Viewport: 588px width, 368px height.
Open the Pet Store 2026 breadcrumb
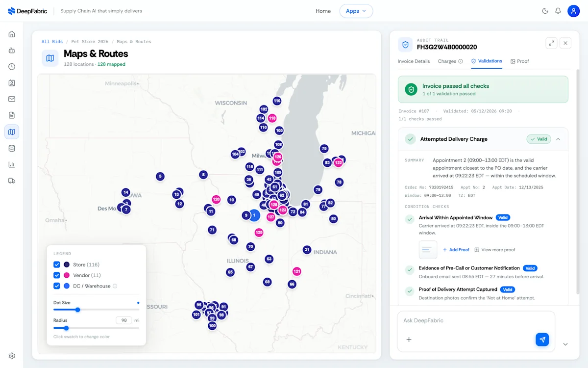point(90,42)
